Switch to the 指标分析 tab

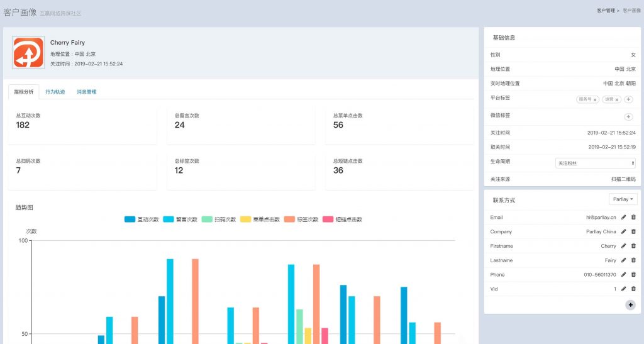coord(24,92)
